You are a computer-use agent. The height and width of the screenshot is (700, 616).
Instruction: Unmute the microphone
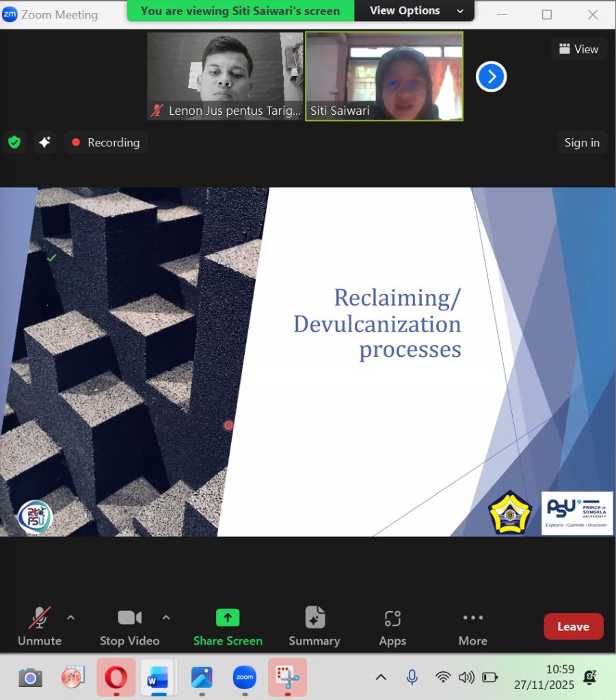[x=39, y=626]
